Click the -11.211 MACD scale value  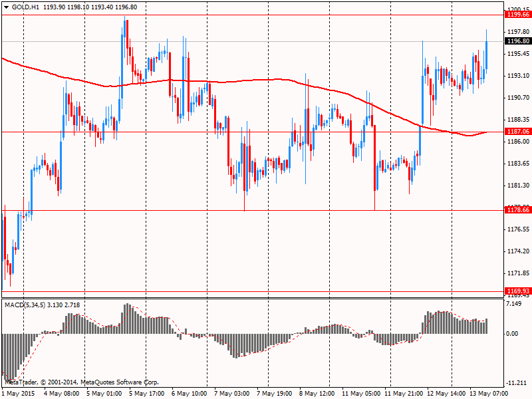[517, 383]
